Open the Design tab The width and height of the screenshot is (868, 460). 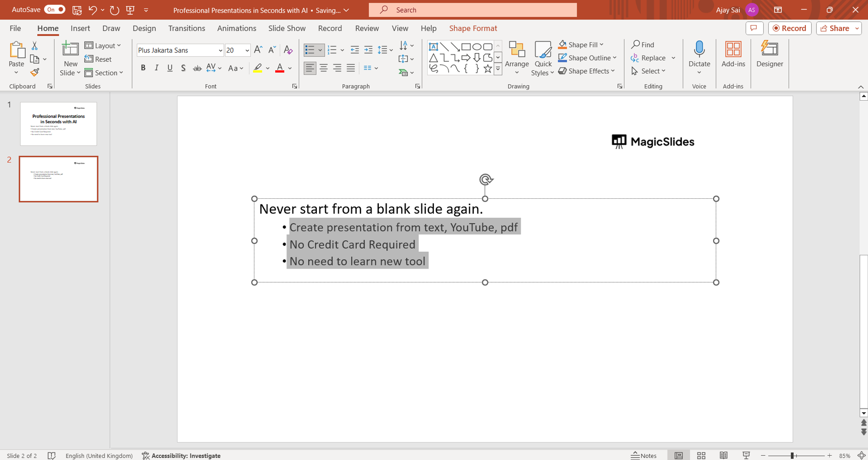click(144, 28)
